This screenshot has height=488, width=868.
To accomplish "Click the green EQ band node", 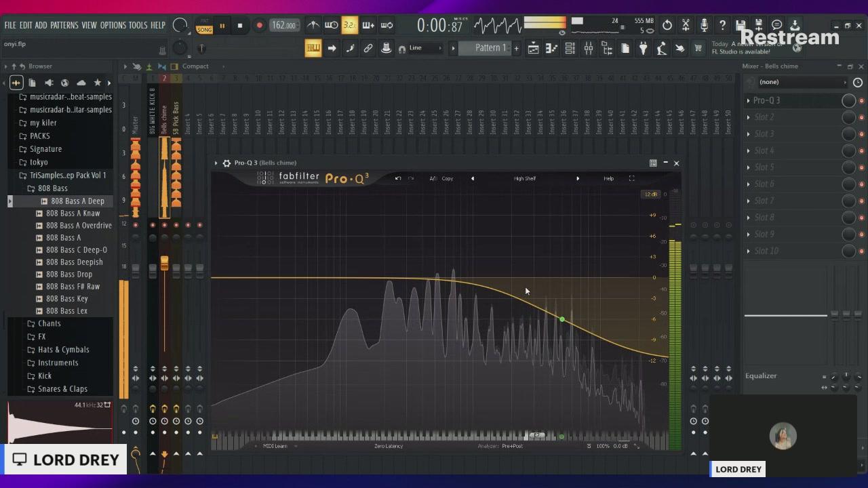I will [x=561, y=319].
